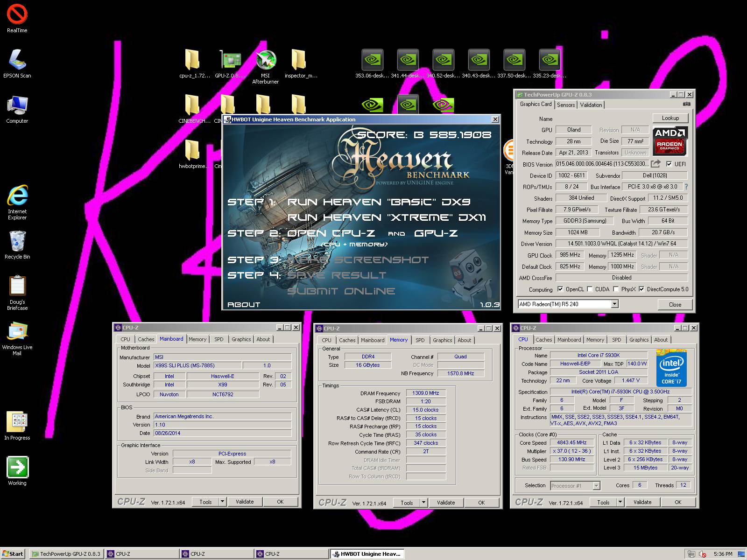Image resolution: width=747 pixels, height=560 pixels.
Task: Open Graphics tab in CPU CPU-Z window
Action: [x=639, y=340]
